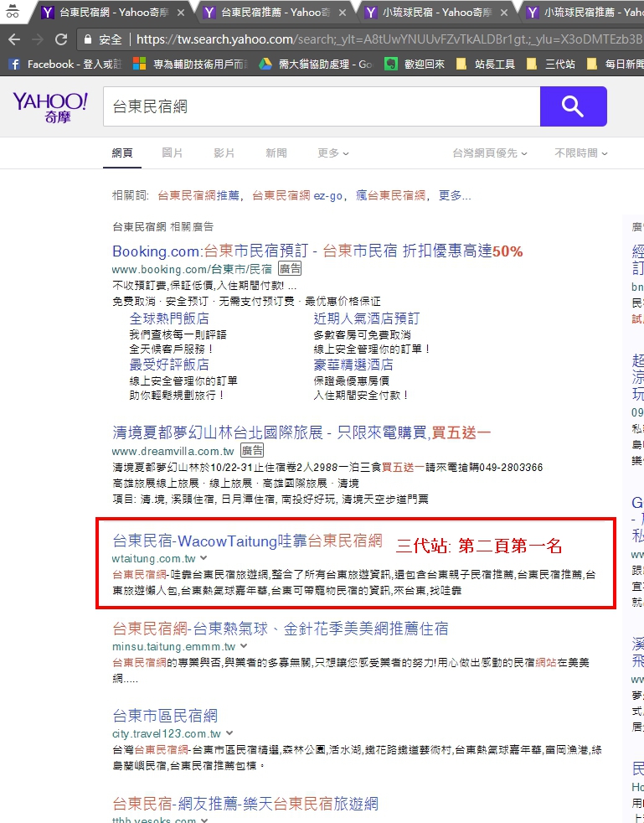
Task: Open the 站長工具 bookmark folder
Action: [x=486, y=64]
